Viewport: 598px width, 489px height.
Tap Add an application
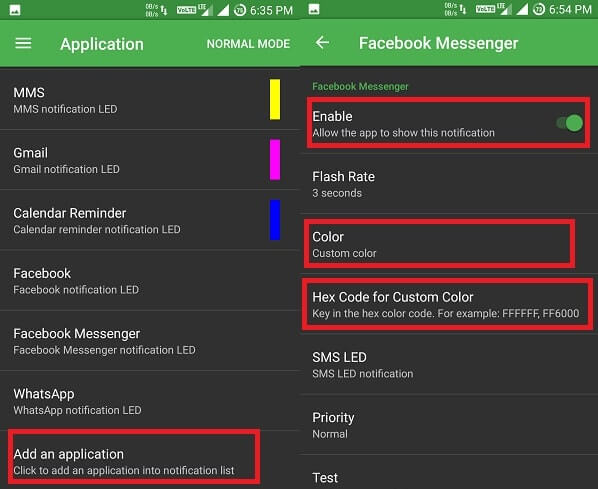[x=150, y=461]
